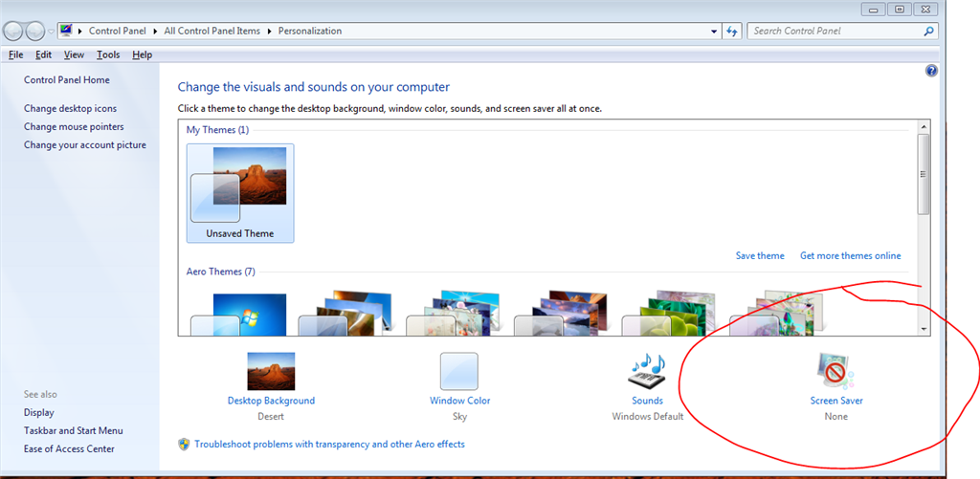980x479 pixels.
Task: Open the Edit menu
Action: click(x=44, y=54)
